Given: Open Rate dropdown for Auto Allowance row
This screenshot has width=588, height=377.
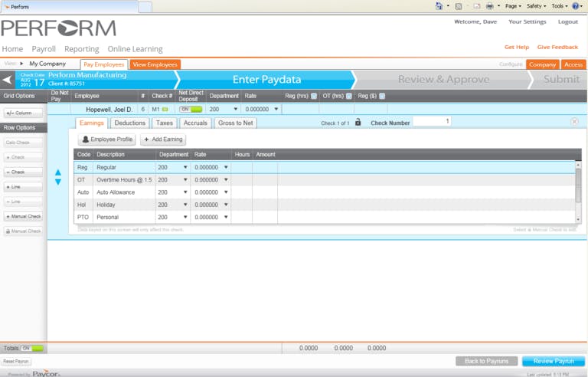Looking at the screenshot, I should tap(226, 192).
